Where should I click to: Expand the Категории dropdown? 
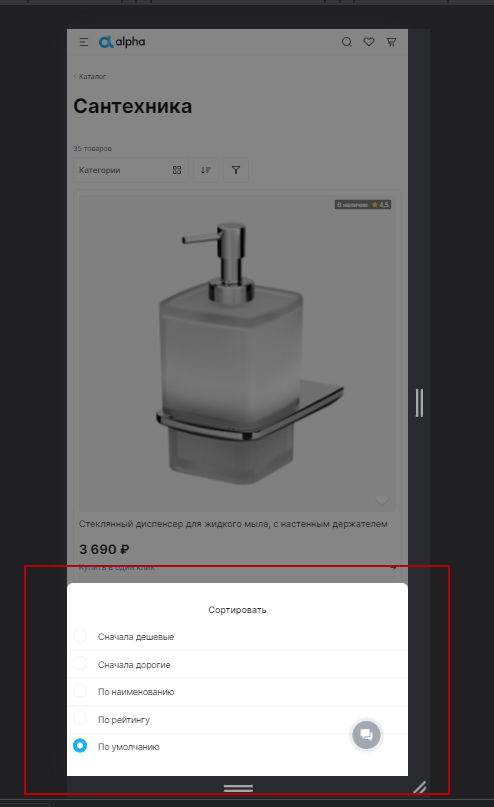tap(131, 170)
